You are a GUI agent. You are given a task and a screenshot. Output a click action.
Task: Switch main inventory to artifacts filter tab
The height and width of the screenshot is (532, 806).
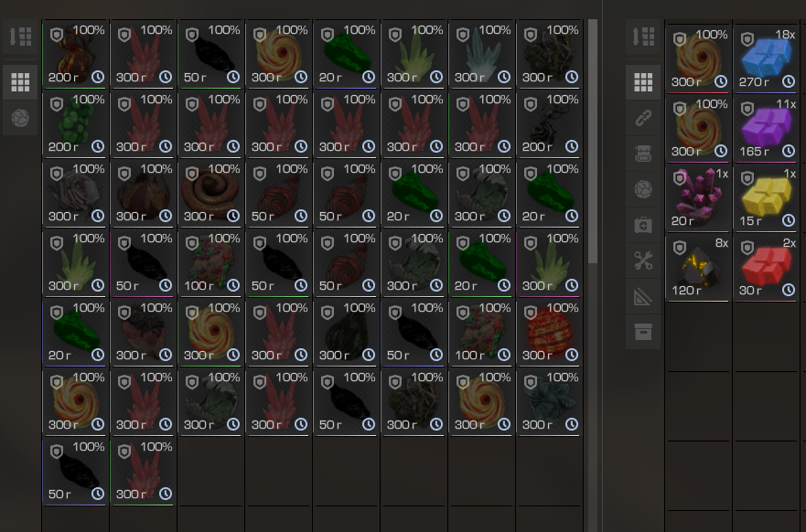tap(20, 118)
